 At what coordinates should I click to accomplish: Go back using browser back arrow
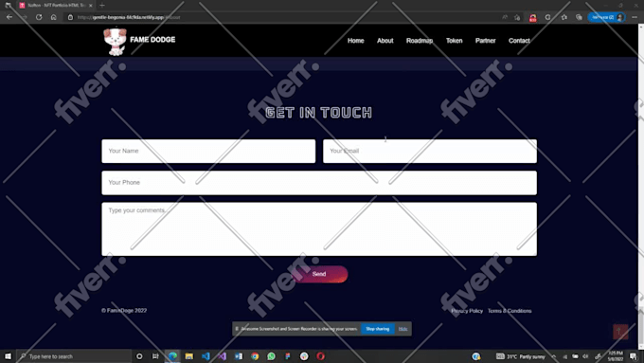click(x=9, y=17)
